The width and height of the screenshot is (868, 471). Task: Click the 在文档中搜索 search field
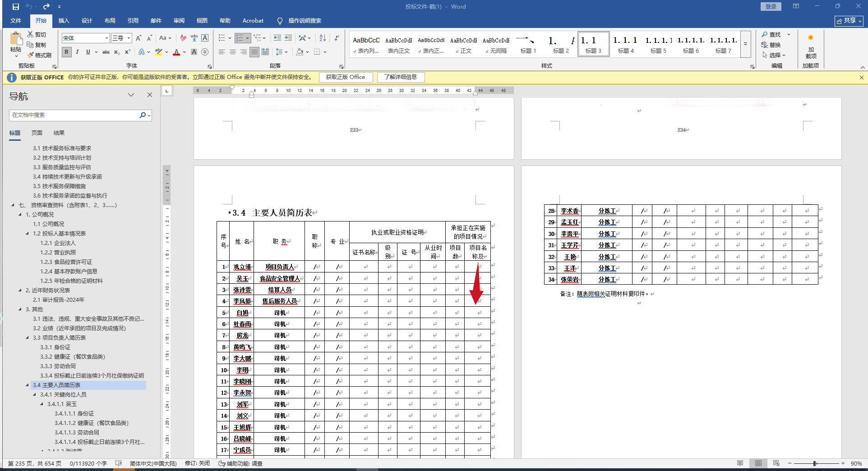74,115
